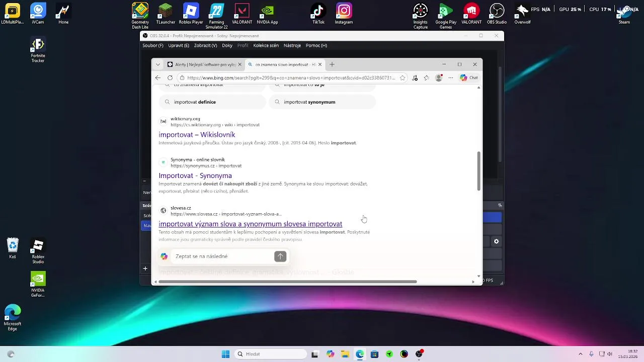This screenshot has height=362, width=644.
Task: Open the Roblox Player icon
Action: coord(191,14)
